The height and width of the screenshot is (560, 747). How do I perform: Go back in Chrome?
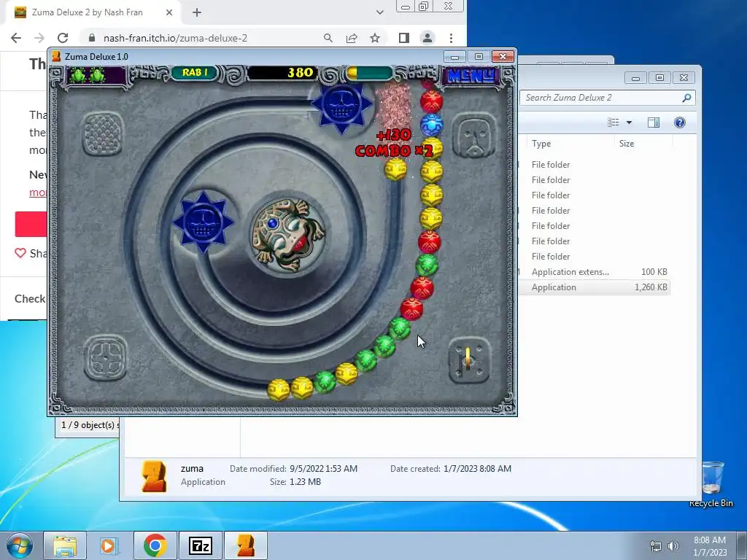(x=16, y=38)
